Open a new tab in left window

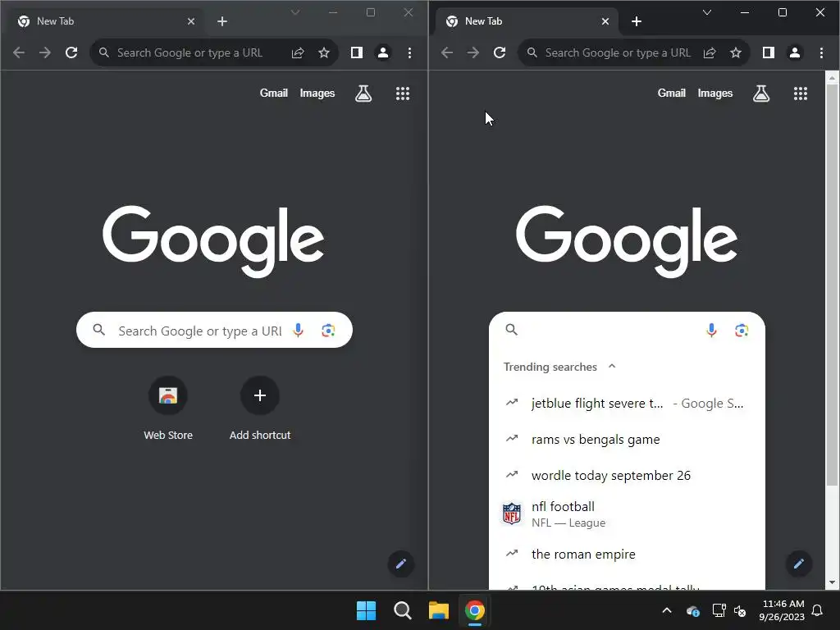coord(222,21)
